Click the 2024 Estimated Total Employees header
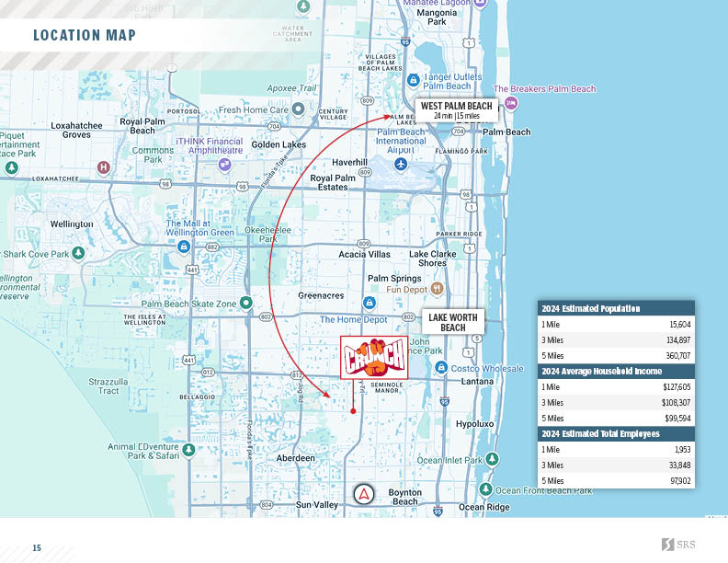Screen dimensions: 728x563 616,434
